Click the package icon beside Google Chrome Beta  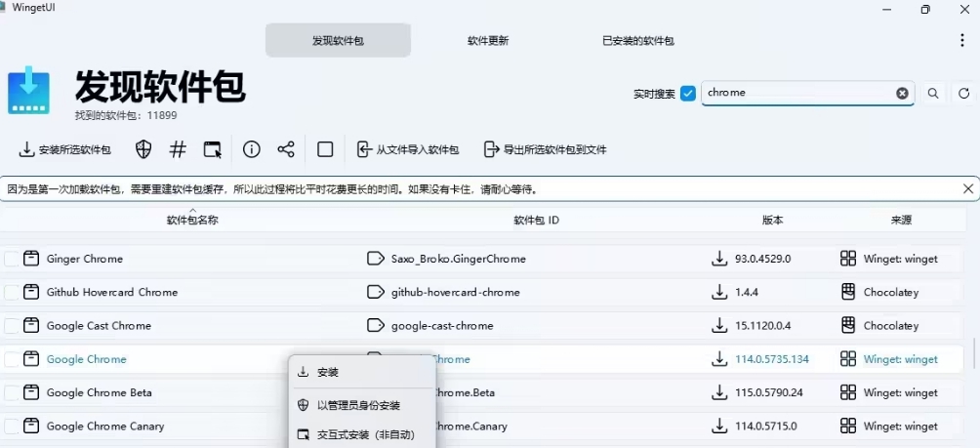31,392
